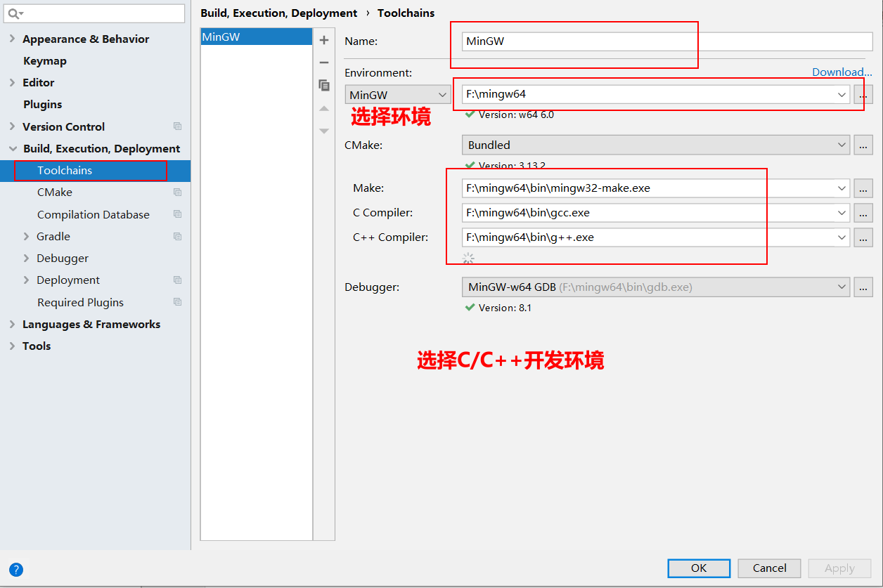This screenshot has height=588, width=883.
Task: Browse for C++ Compiler path
Action: pos(863,237)
